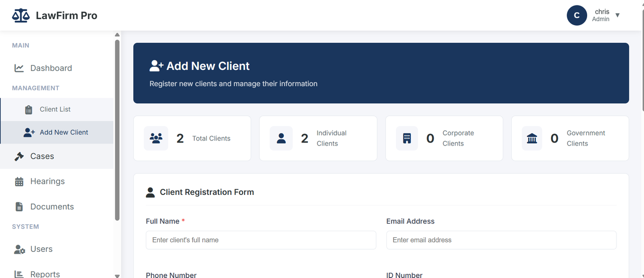
Task: Click the 'Email Address' field label
Action: 411,221
